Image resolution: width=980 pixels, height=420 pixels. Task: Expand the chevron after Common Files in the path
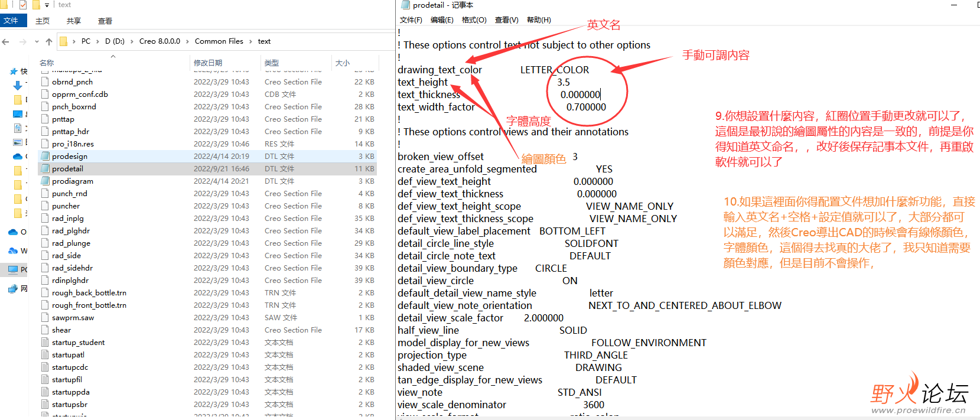250,41
